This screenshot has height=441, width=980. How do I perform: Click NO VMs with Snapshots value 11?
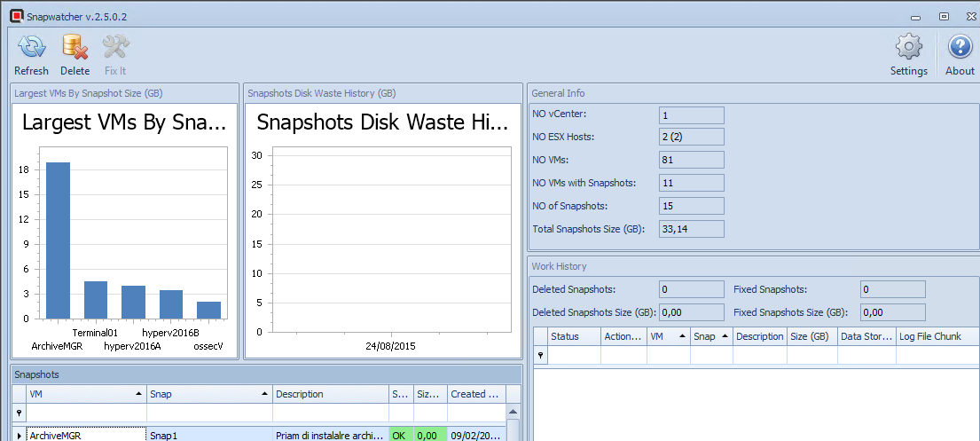coord(692,183)
